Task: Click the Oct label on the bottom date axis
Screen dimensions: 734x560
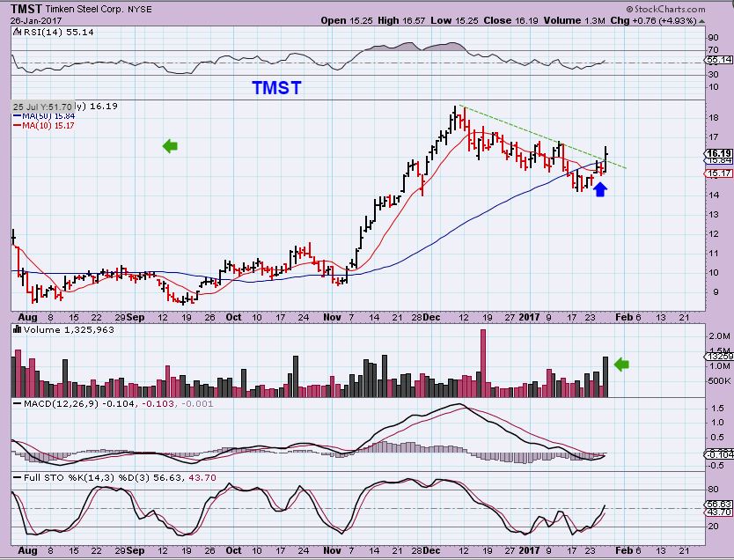Action: 233,549
